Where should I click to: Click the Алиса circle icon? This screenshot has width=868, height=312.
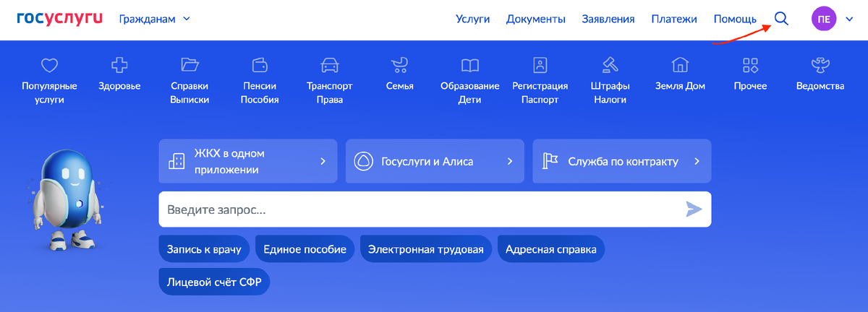click(363, 161)
